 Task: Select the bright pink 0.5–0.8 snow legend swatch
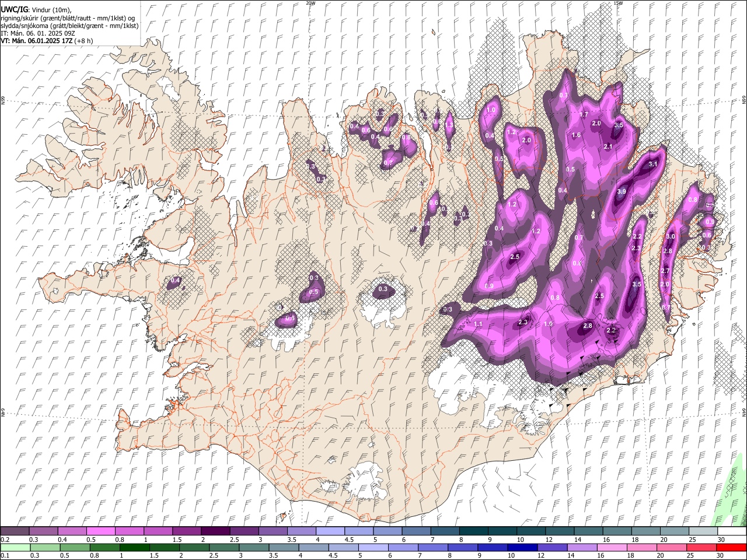100,531
